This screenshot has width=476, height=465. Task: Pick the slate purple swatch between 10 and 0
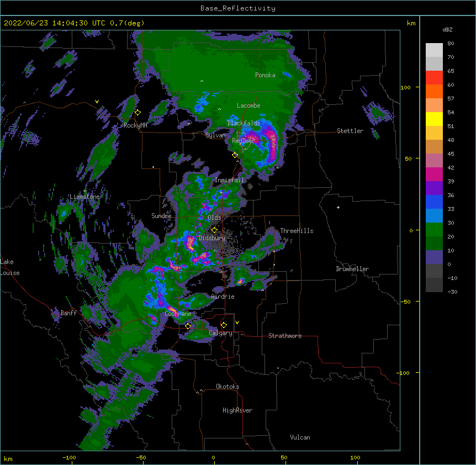434,257
